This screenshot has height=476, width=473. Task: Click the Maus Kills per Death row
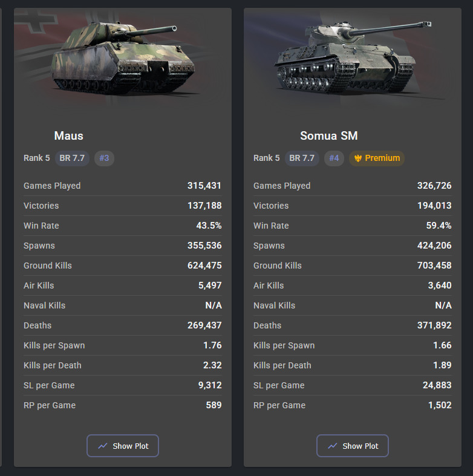(123, 365)
